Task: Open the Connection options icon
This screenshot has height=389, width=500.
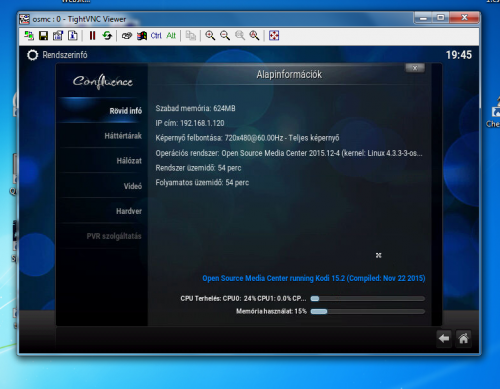Action: coord(58,36)
